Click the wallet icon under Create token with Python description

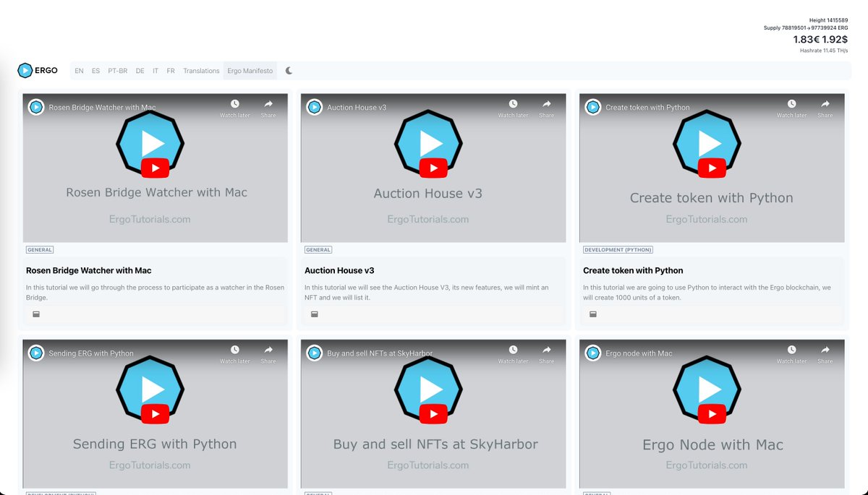click(593, 314)
